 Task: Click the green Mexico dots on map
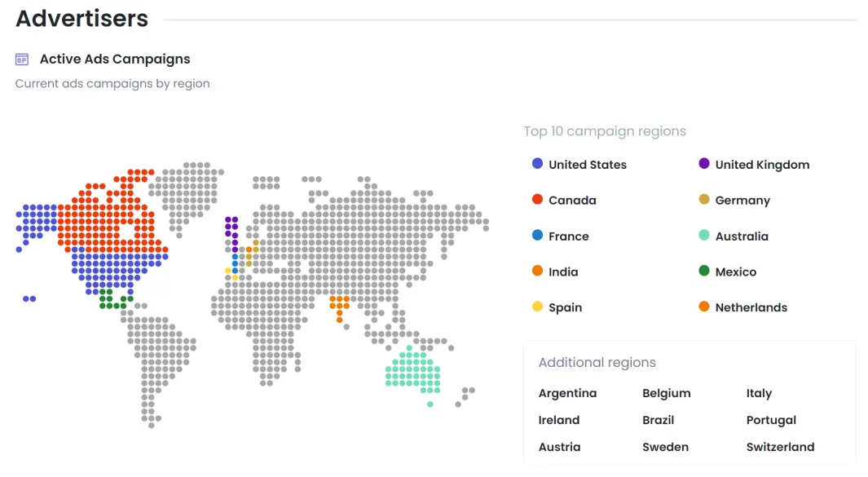117,298
